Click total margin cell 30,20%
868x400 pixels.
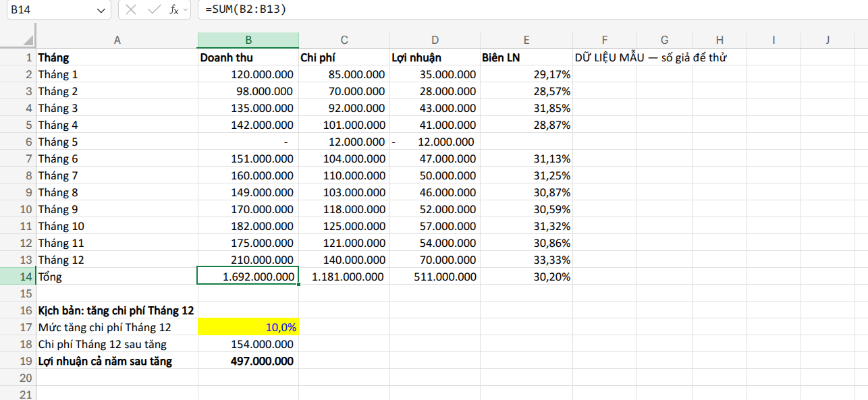point(526,277)
